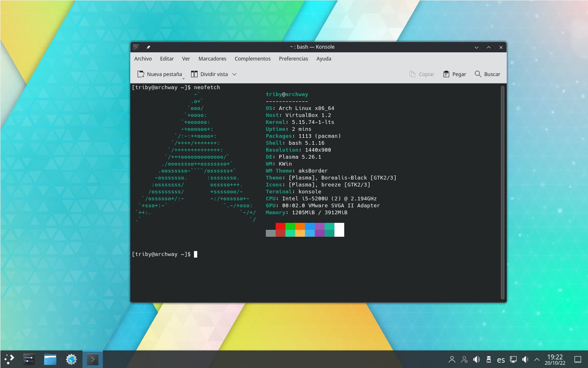The image size is (588, 368).
Task: Open the removable USB devices tray icon
Action: tap(488, 359)
